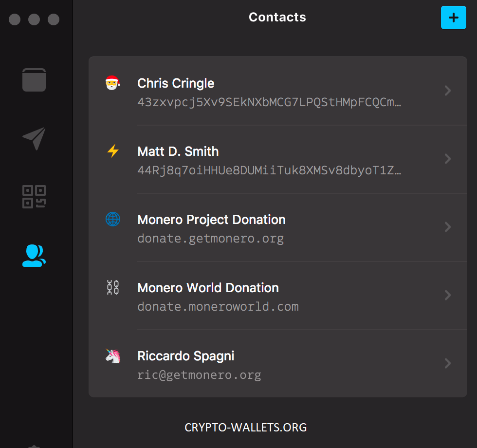477x448 pixels.
Task: Open Riccardo Spagni chevron arrow
Action: point(447,363)
